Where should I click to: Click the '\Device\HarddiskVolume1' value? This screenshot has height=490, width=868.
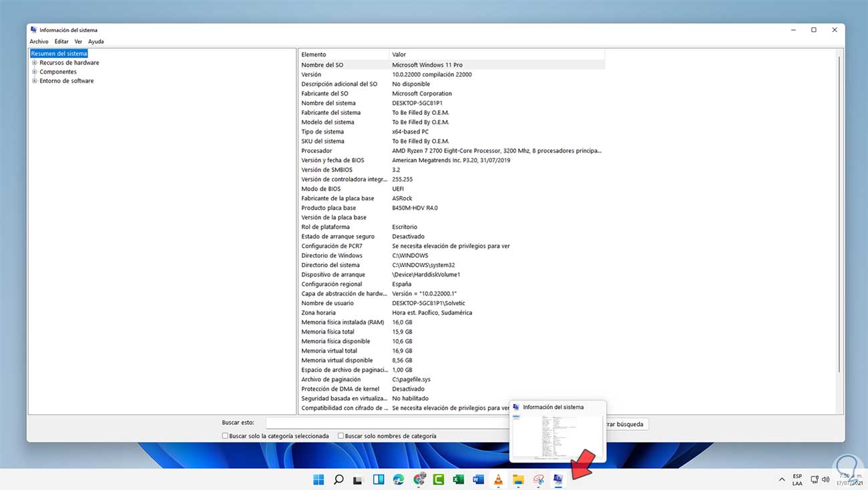coord(426,274)
